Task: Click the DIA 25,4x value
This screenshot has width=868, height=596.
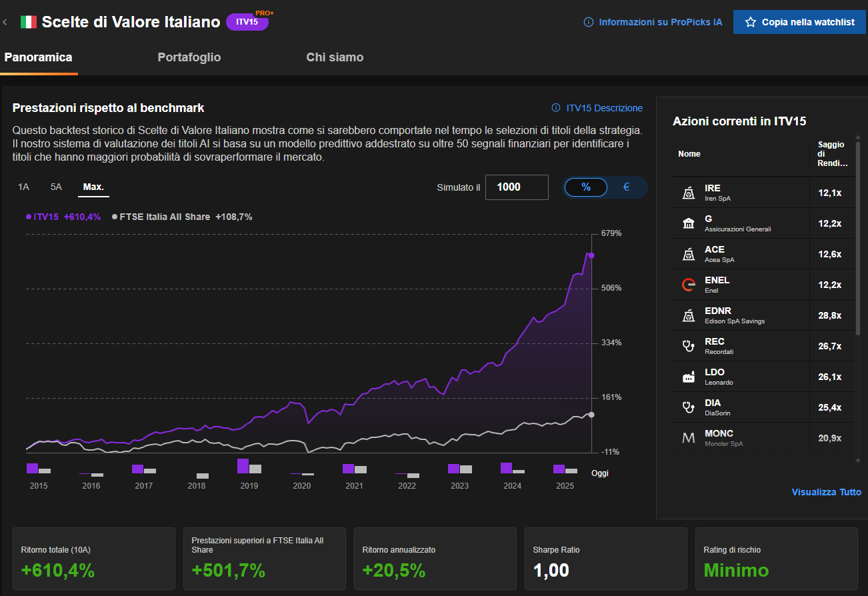Action: tap(830, 407)
